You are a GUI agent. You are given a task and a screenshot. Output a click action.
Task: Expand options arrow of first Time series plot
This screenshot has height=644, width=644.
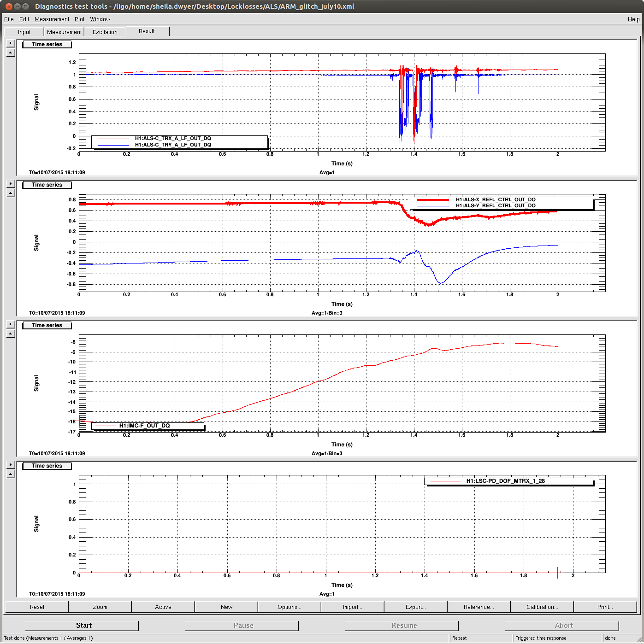pyautogui.click(x=11, y=43)
